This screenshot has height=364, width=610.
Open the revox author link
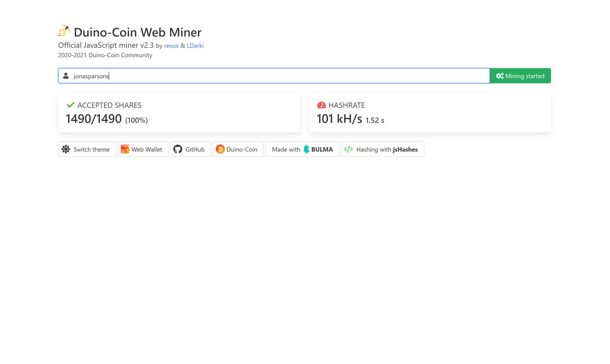[x=171, y=45]
